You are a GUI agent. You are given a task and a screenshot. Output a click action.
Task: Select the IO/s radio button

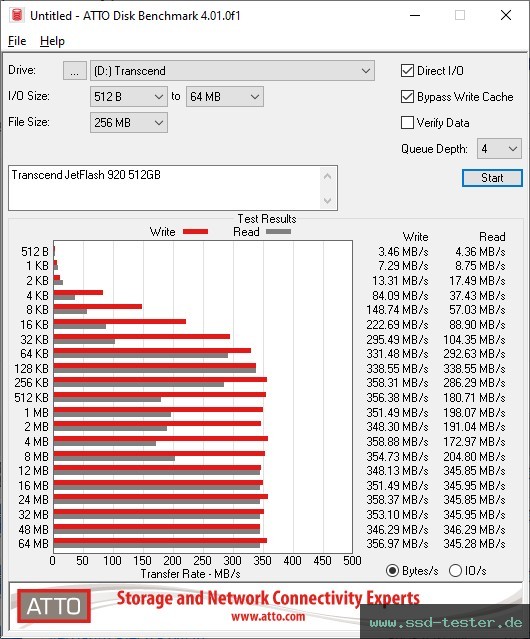point(455,571)
